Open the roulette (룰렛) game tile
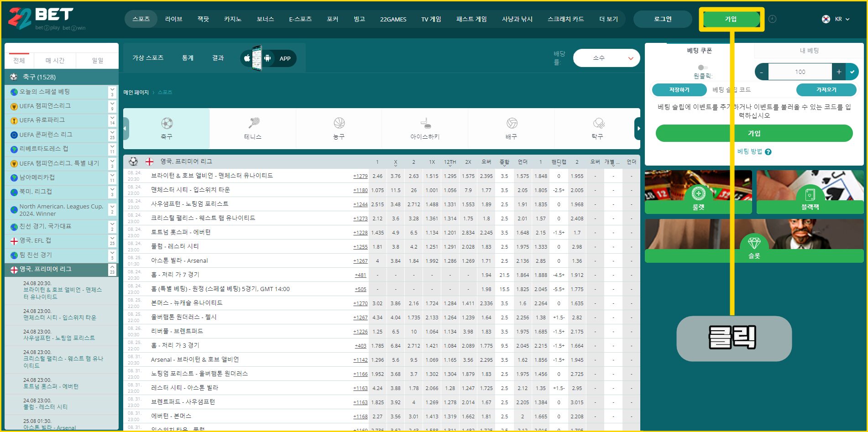Screen dimensions: 868x432 point(698,192)
